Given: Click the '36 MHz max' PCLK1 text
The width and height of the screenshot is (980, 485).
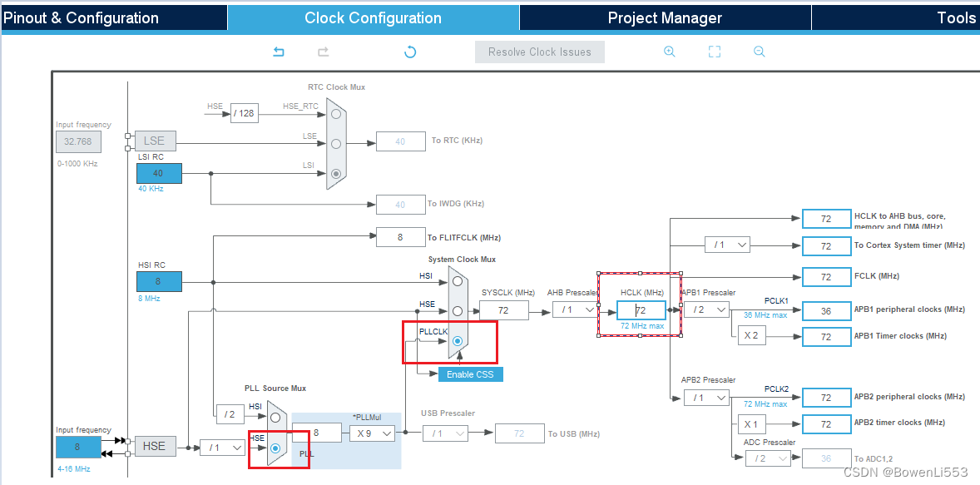Looking at the screenshot, I should [x=765, y=315].
